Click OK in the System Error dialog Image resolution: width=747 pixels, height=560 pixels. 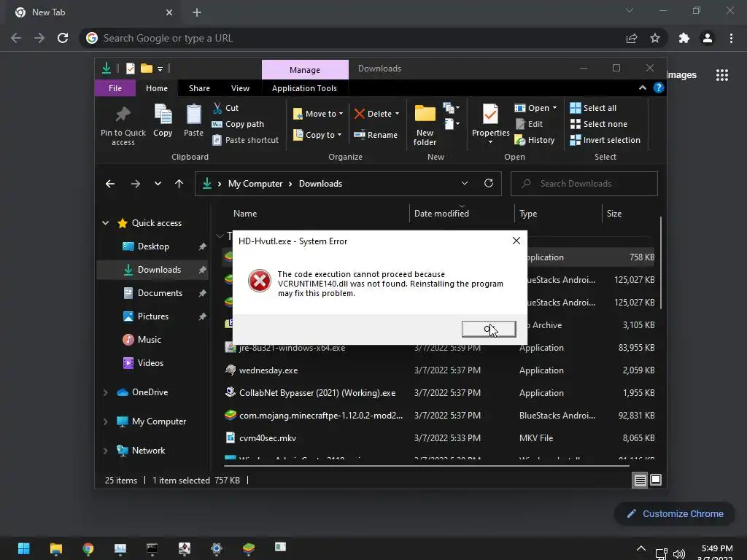tap(489, 329)
